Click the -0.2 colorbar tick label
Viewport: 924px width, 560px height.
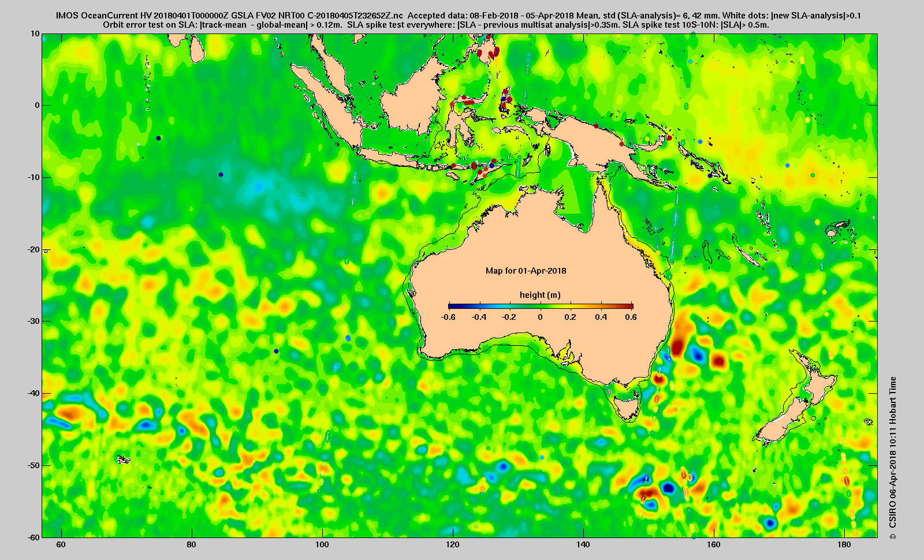click(x=509, y=317)
